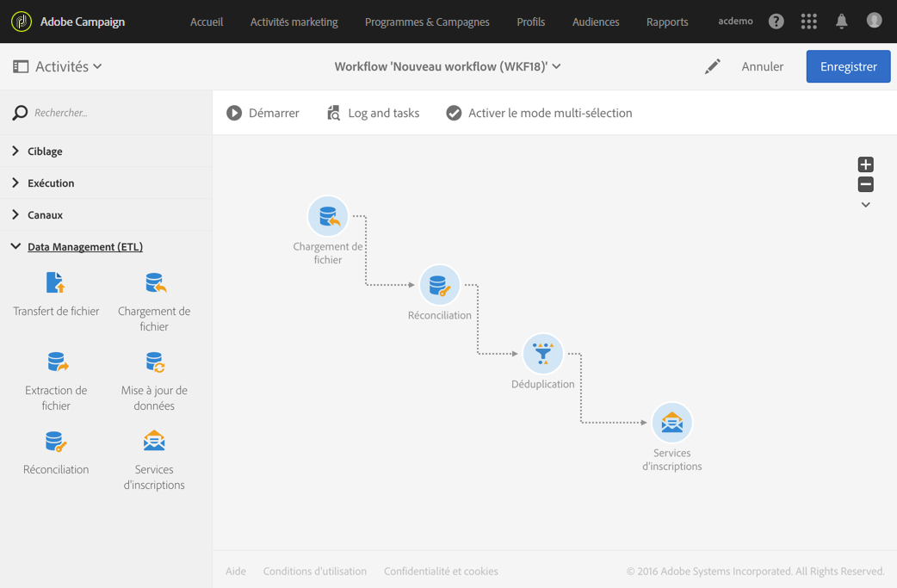This screenshot has height=588, width=897.
Task: Select the Services d'inscriptions workflow node
Action: 671,423
